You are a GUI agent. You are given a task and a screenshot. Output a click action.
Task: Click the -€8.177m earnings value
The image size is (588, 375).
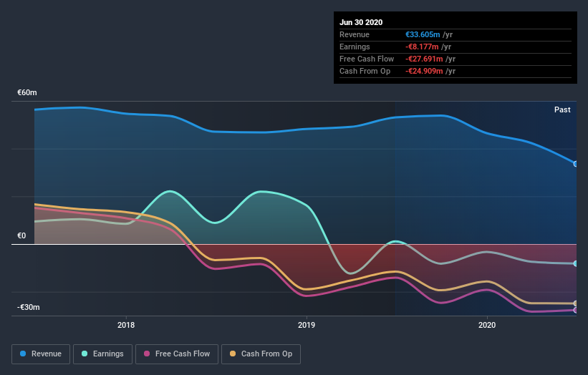(422, 47)
